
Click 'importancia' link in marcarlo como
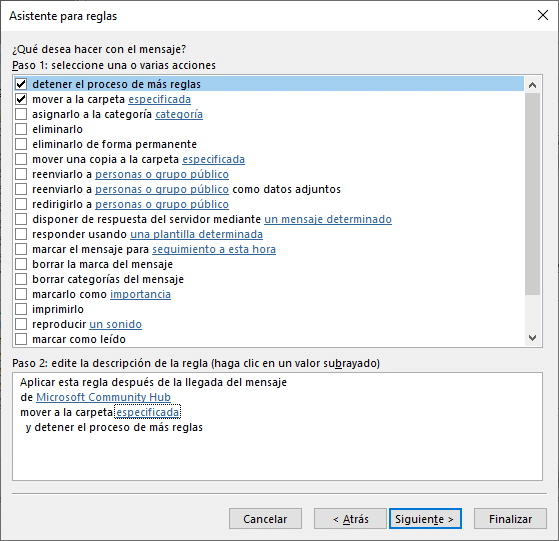pos(140,294)
